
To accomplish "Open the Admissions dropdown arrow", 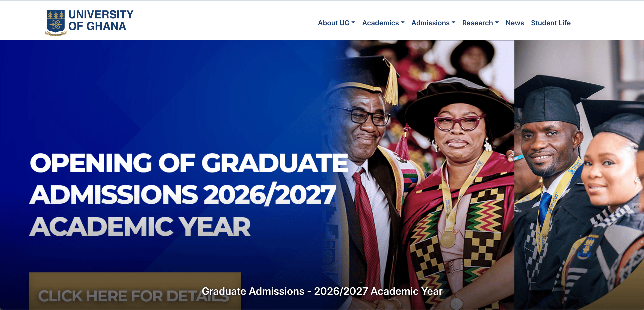I will [x=453, y=23].
